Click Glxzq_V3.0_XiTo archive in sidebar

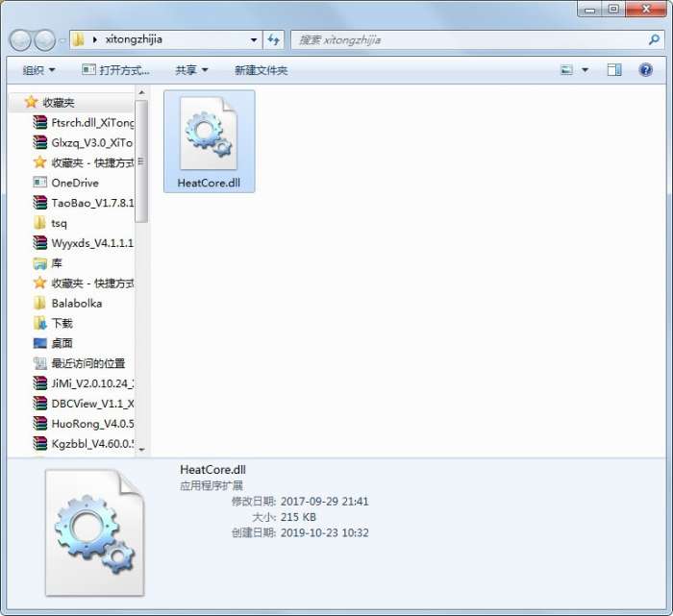pyautogui.click(x=84, y=142)
